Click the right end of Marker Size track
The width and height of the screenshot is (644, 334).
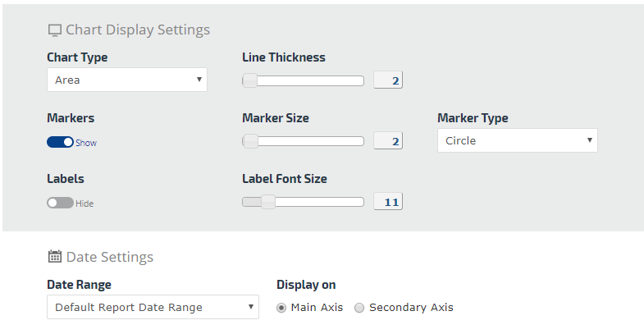[360, 141]
